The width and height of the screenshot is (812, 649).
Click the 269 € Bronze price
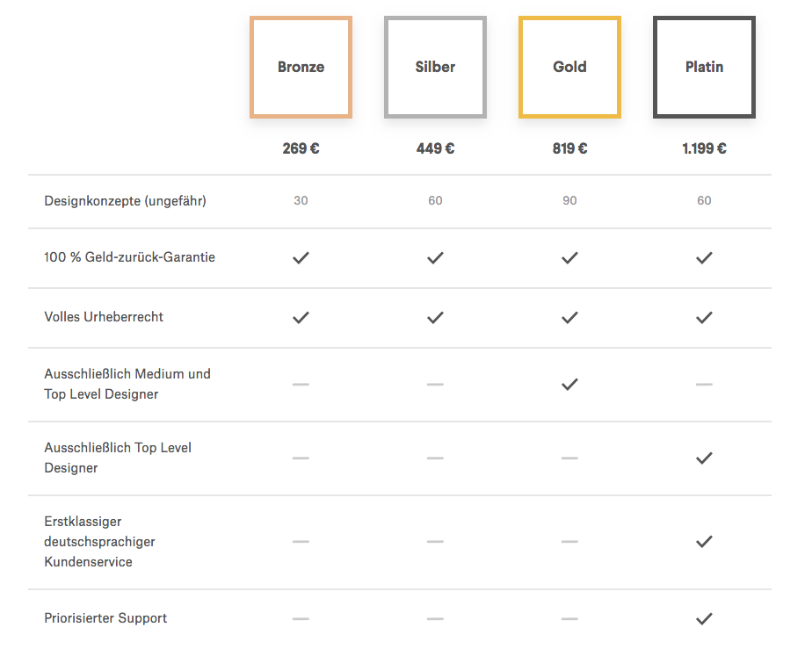[x=301, y=148]
